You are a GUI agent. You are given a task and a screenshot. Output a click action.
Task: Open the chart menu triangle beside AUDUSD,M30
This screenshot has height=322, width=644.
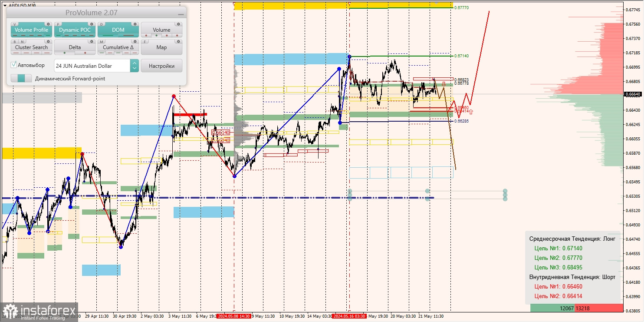[x=5, y=5]
